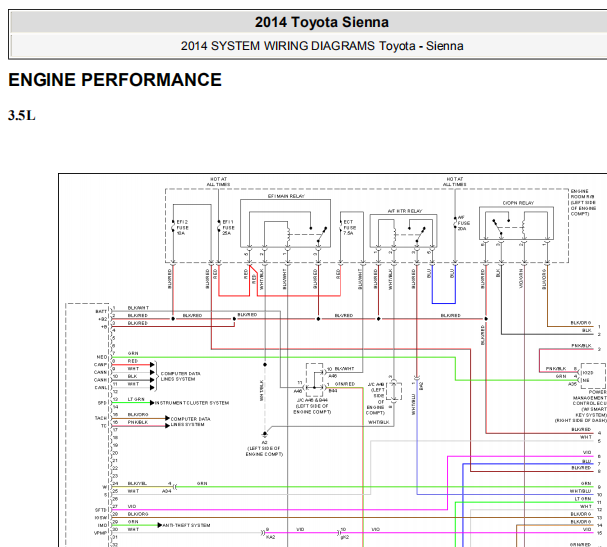
Task: Click the "BATT" terminal label
Action: [x=101, y=311]
